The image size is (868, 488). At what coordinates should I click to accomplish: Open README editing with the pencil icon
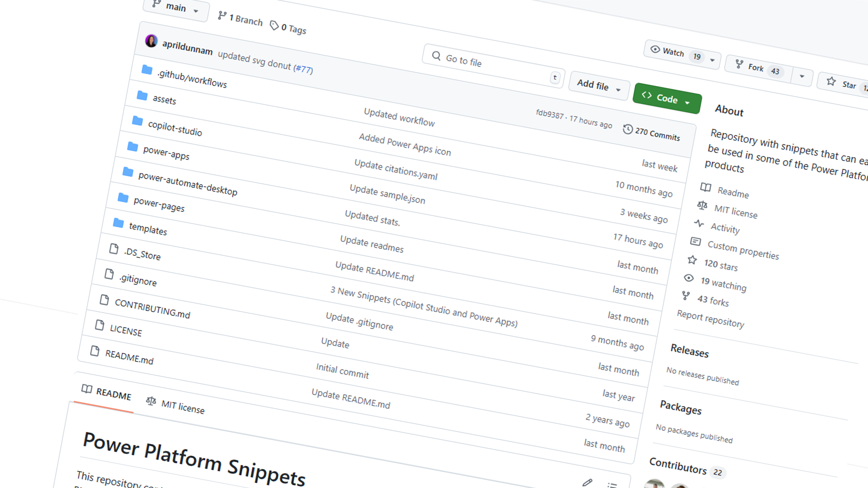pos(587,483)
